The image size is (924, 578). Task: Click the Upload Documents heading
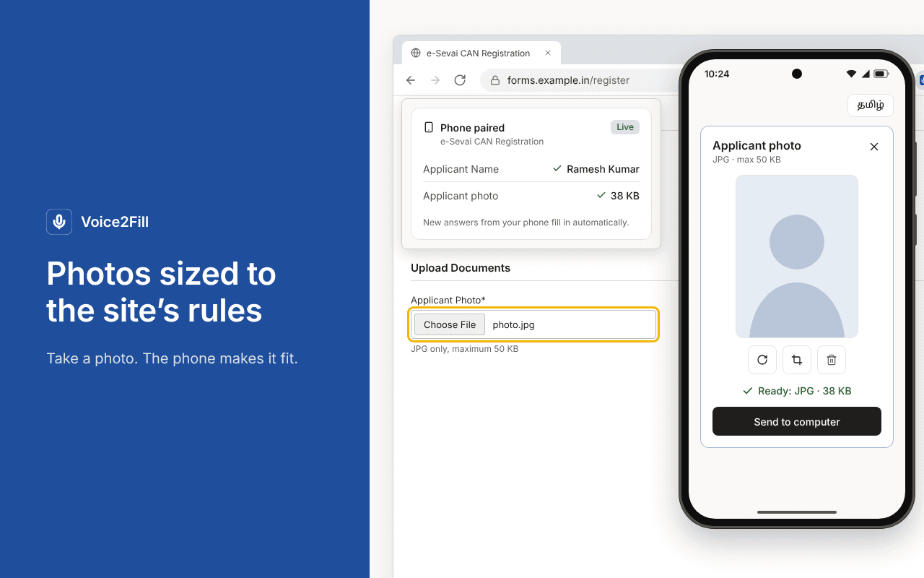(x=461, y=268)
